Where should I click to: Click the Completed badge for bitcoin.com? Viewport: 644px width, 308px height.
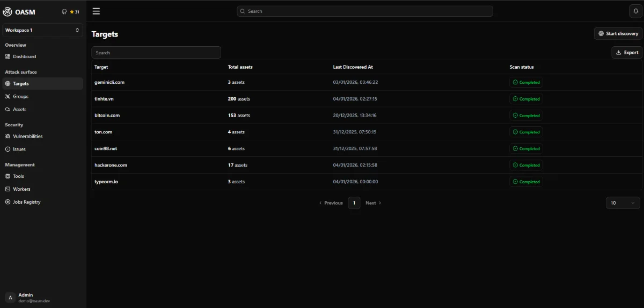click(526, 116)
